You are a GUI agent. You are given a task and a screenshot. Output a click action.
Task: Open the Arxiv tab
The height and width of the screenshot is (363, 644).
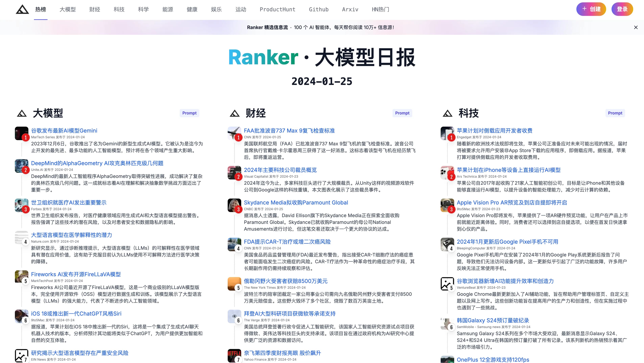[x=350, y=9]
